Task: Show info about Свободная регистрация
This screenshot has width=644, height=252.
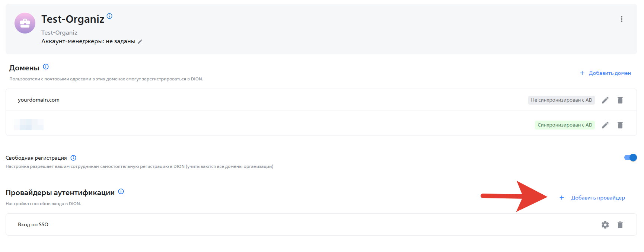Action: [x=73, y=158]
